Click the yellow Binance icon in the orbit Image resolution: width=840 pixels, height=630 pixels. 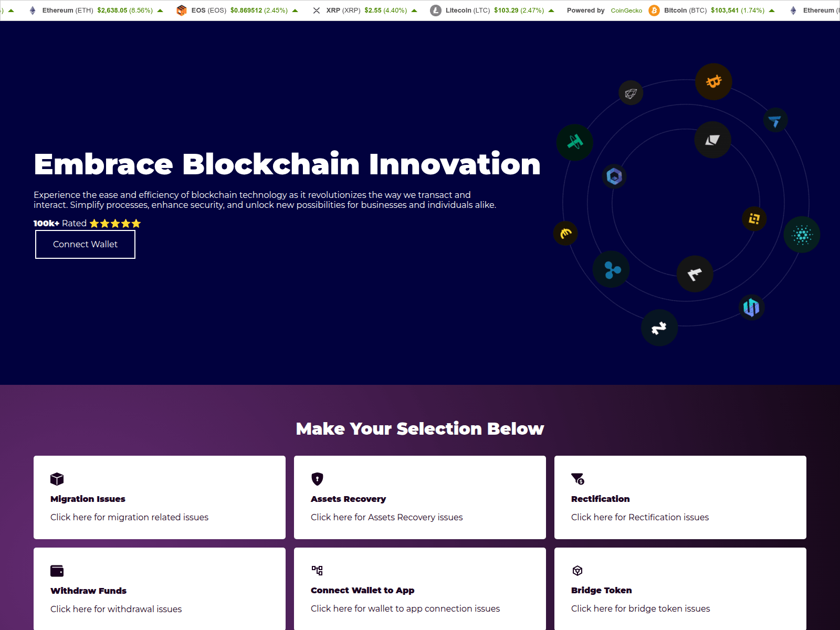[x=754, y=218]
